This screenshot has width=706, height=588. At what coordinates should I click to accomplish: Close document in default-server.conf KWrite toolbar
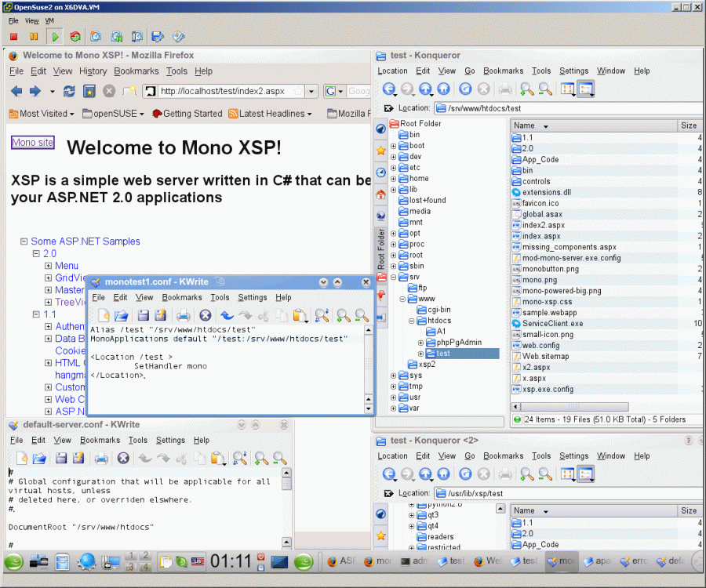coord(123,459)
